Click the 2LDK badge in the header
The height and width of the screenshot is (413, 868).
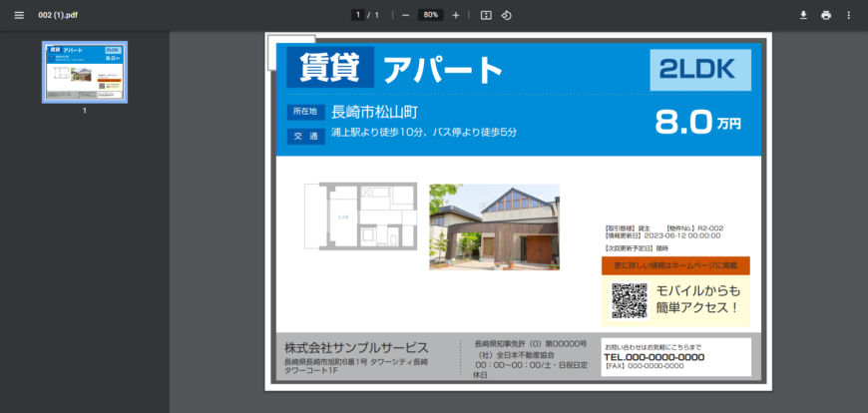[x=698, y=69]
